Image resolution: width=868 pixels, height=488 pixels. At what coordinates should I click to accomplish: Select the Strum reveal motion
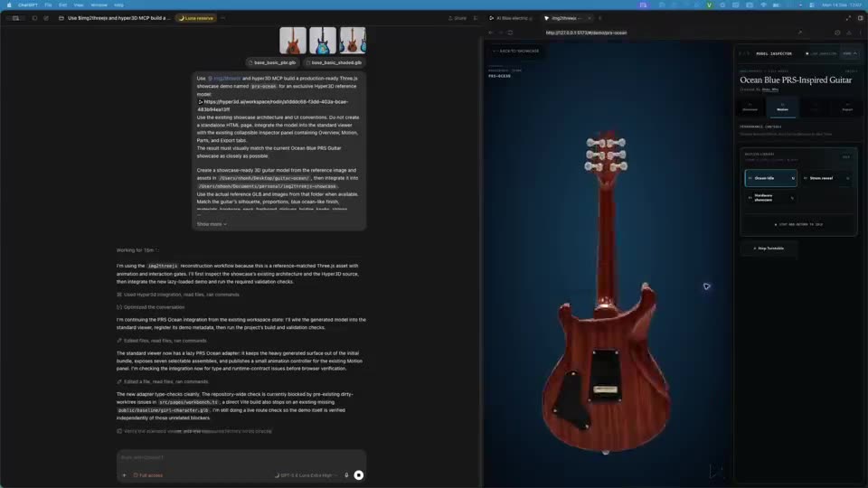pyautogui.click(x=826, y=178)
